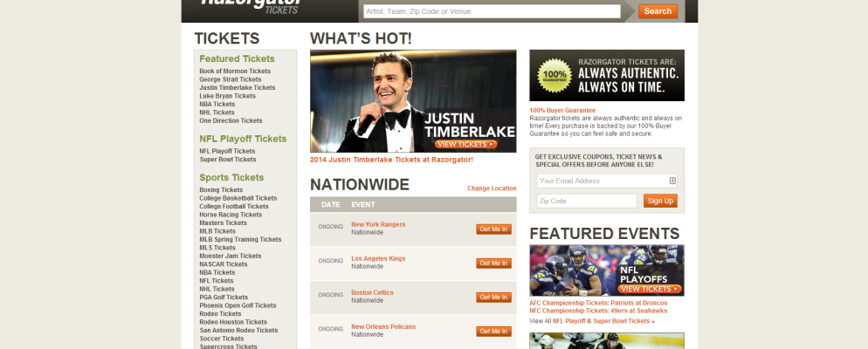
Task: Open Luke Bryan Tickets link
Action: coord(228,96)
